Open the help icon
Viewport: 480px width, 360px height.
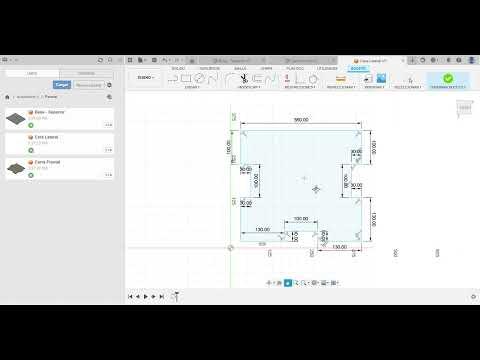tap(459, 60)
